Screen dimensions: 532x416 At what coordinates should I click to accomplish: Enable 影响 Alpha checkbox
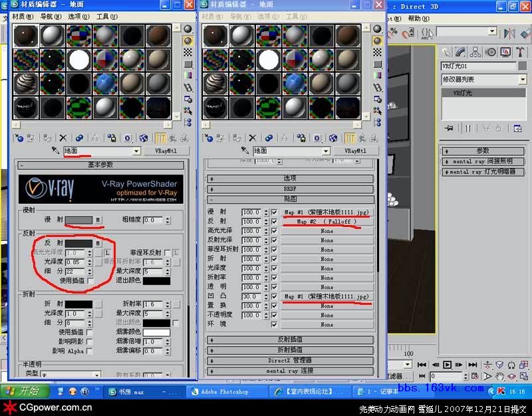click(x=90, y=351)
